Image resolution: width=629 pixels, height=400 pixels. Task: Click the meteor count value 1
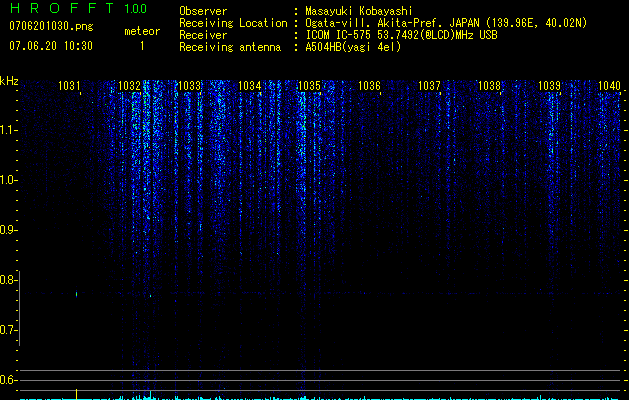(142, 46)
